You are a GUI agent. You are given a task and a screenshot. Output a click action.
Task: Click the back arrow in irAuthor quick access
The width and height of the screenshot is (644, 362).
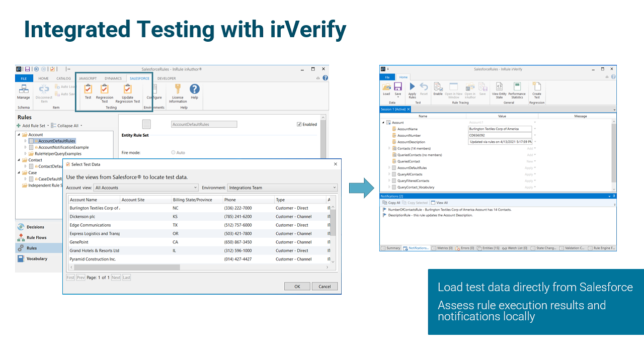[x=36, y=69]
